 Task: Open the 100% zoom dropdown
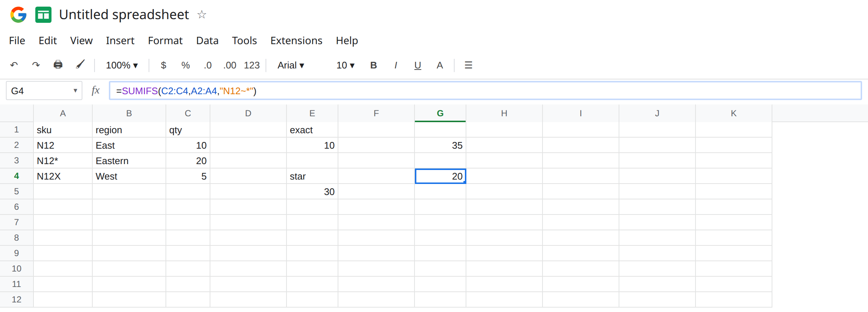pos(122,65)
